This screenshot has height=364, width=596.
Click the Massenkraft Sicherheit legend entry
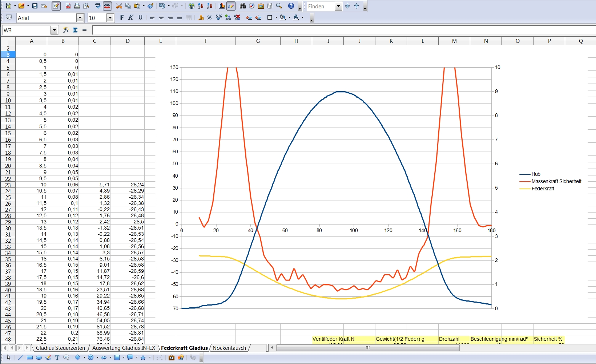tap(556, 181)
